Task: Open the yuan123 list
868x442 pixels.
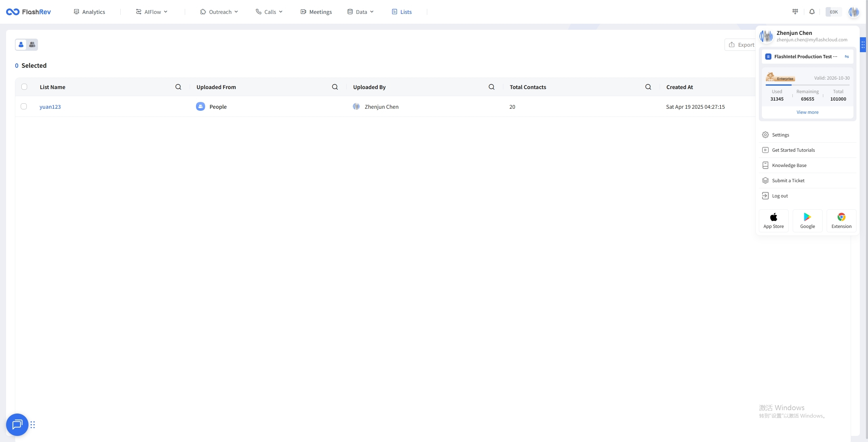Action: (x=50, y=107)
